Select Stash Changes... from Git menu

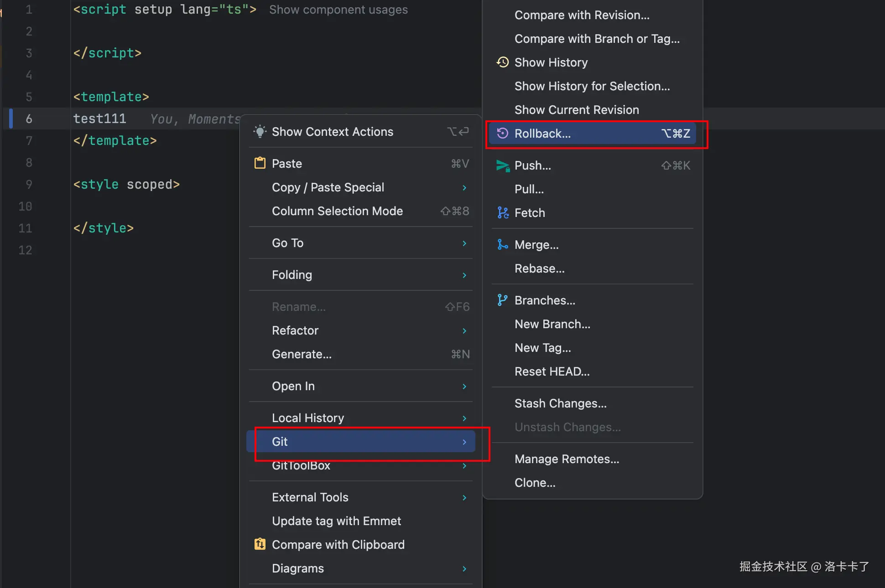pyautogui.click(x=560, y=403)
